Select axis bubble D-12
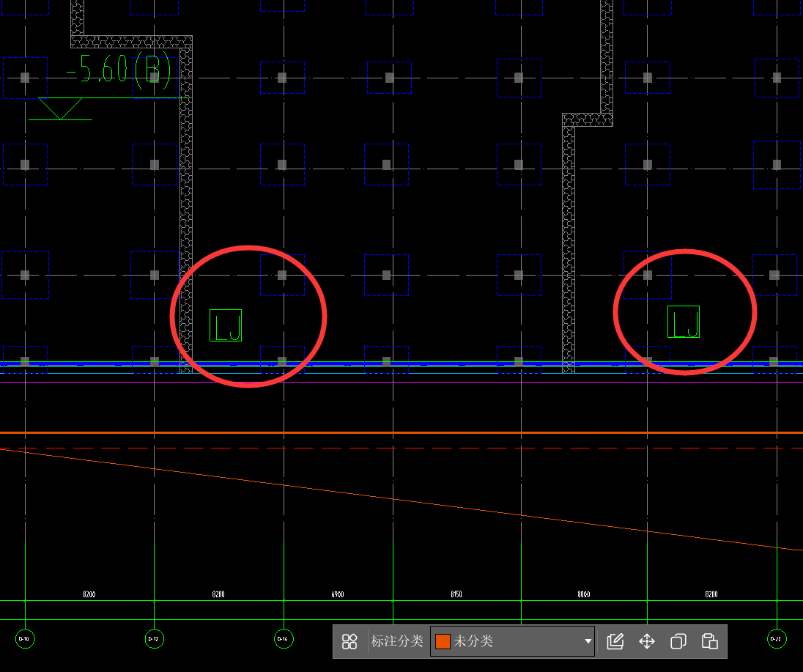 pyautogui.click(x=154, y=639)
